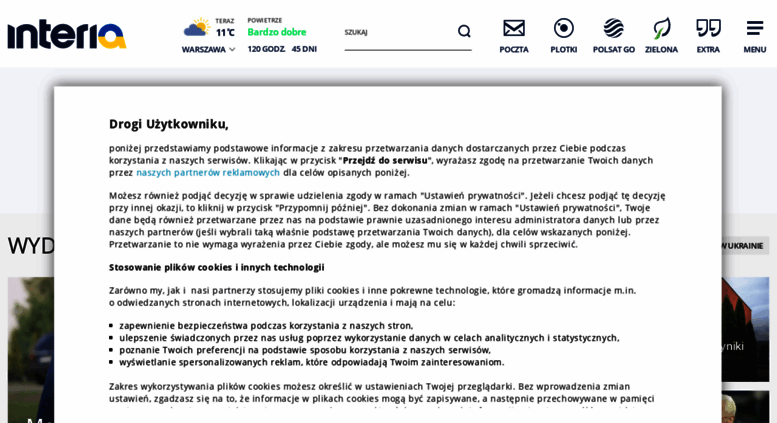Open news thumbnail right of the dialog
Image resolution: width=777 pixels, height=423 pixels.
tap(745, 329)
